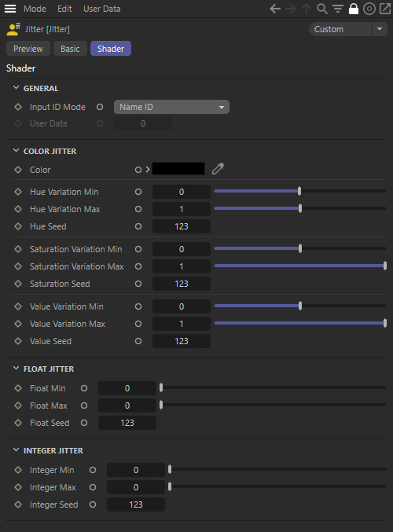The height and width of the screenshot is (532, 393).
Task: Toggle the lock element icon
Action: click(x=353, y=9)
